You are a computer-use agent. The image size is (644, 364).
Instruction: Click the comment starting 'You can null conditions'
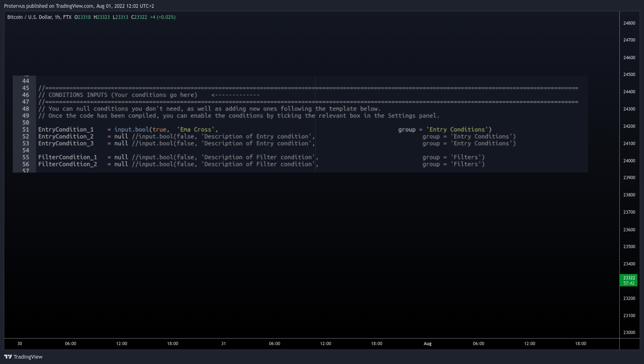pyautogui.click(x=209, y=109)
